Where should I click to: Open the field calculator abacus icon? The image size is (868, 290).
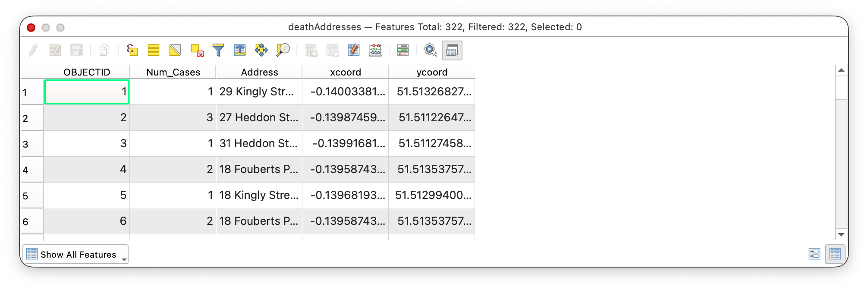[x=375, y=50]
